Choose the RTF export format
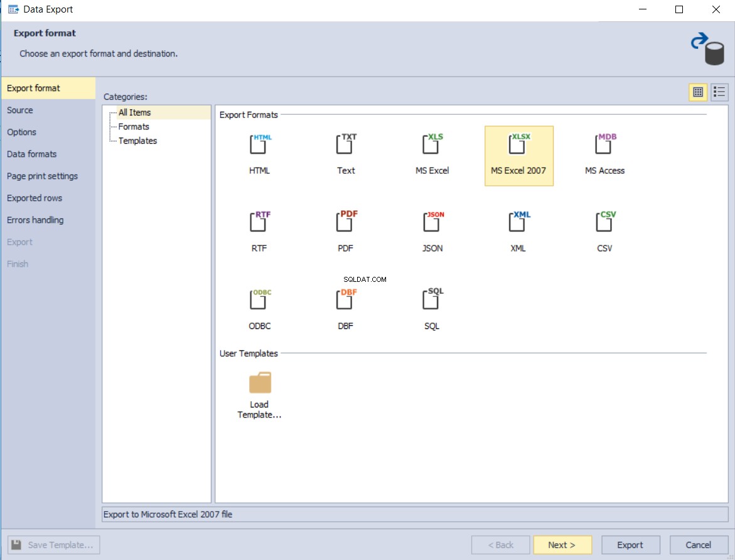 (260, 222)
